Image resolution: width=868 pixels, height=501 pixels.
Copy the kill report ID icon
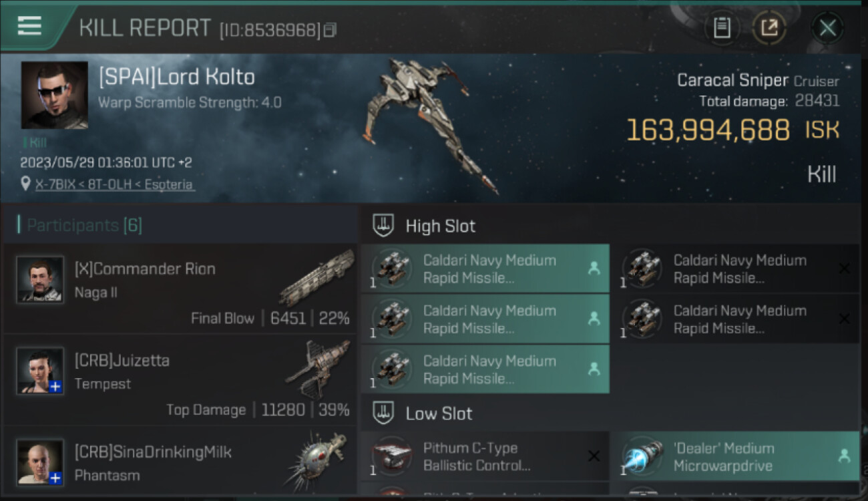click(x=331, y=30)
